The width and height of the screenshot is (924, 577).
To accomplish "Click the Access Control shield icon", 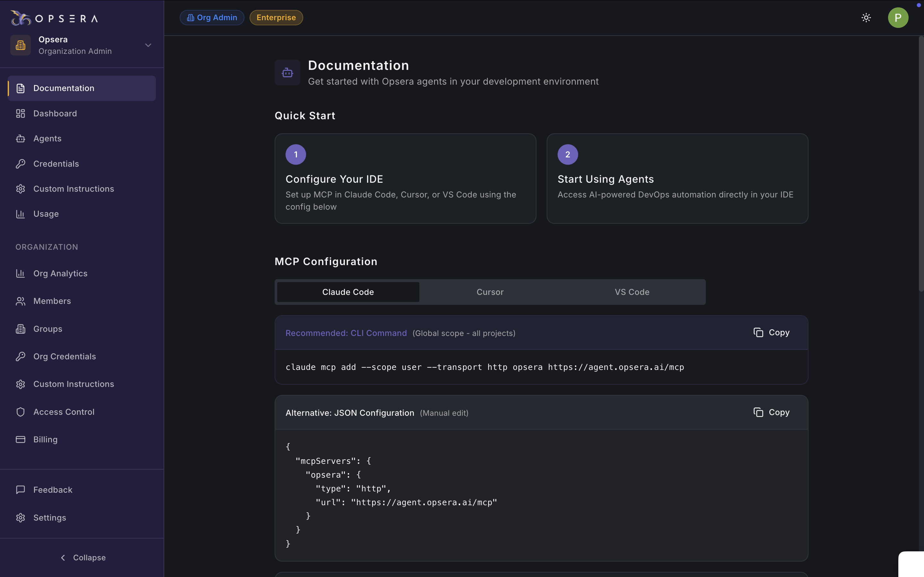I will point(21,412).
